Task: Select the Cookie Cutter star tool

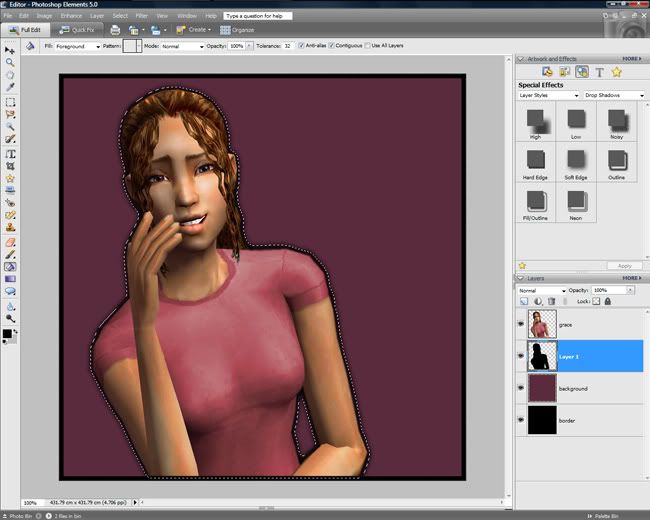Action: 10,178
